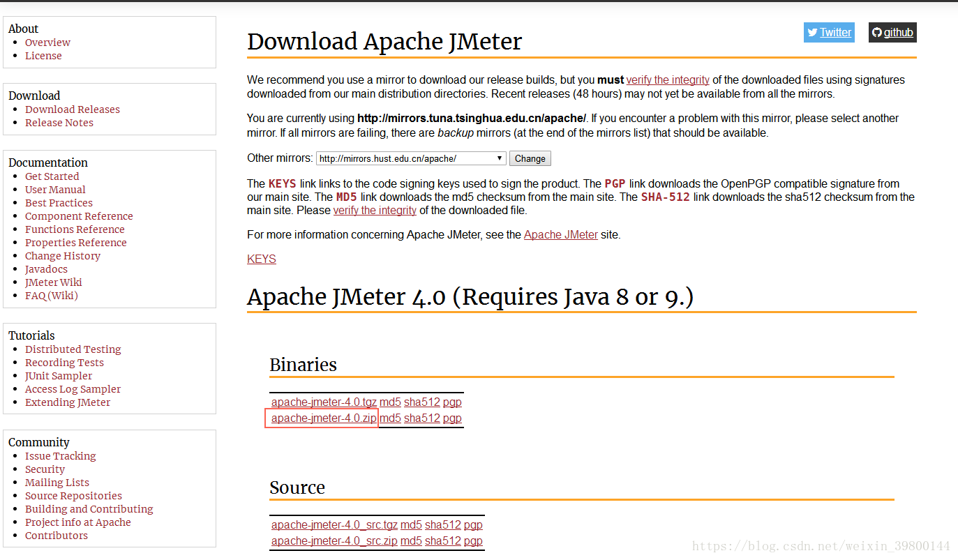The height and width of the screenshot is (560, 958).
Task: Download apache-jmeter-4.0_src.zip source
Action: tap(334, 541)
